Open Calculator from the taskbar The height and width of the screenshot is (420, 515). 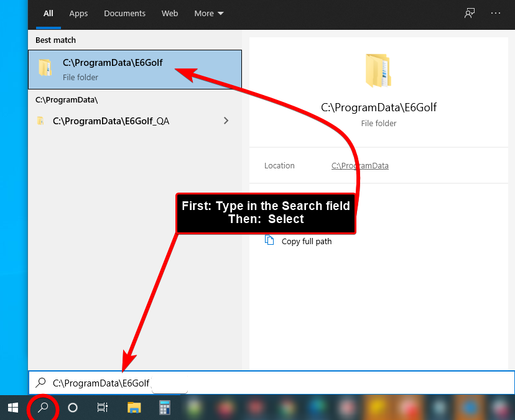click(x=165, y=407)
